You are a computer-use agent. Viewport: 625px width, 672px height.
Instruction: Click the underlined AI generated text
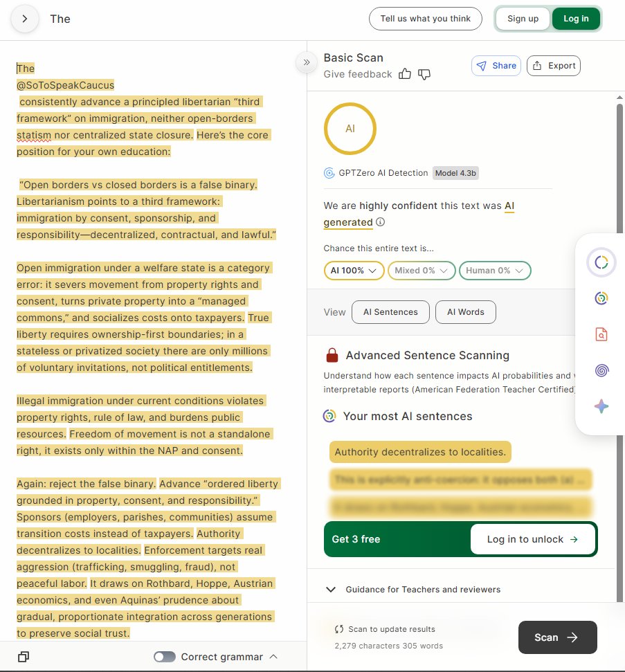point(347,222)
